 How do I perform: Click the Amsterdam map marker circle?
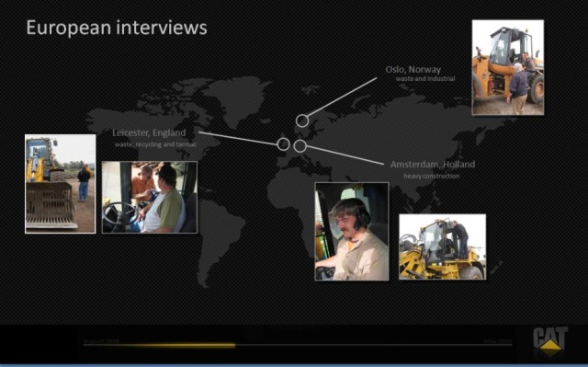300,146
